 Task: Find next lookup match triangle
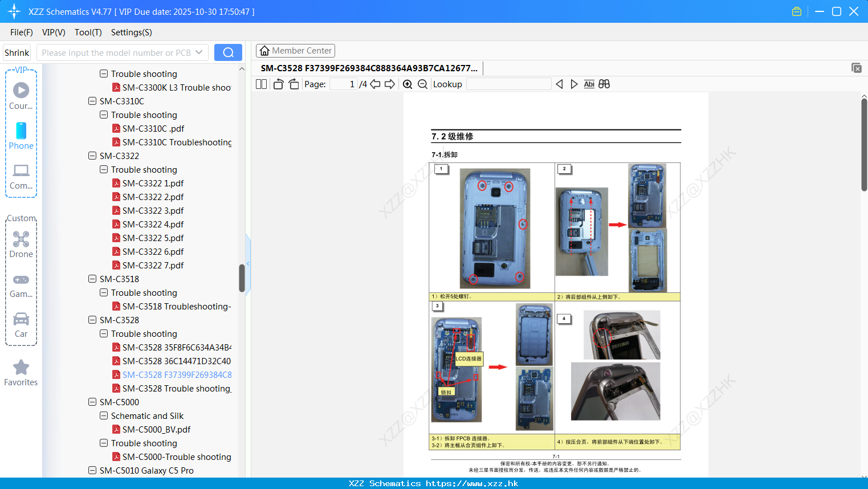574,84
